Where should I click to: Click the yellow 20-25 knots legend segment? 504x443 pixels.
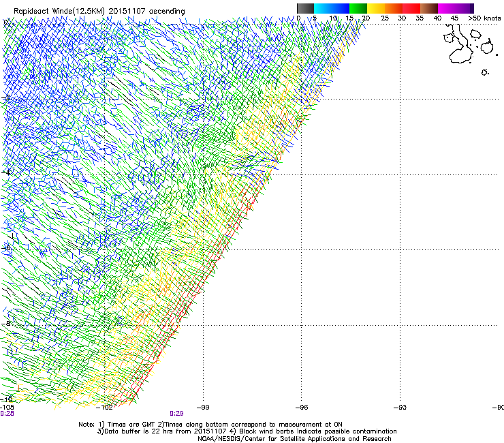(376, 8)
